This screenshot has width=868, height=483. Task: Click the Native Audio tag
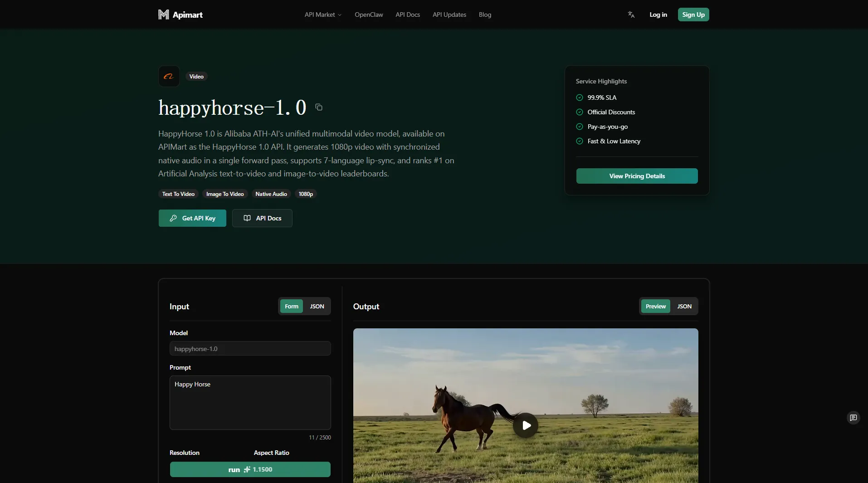[x=271, y=194]
